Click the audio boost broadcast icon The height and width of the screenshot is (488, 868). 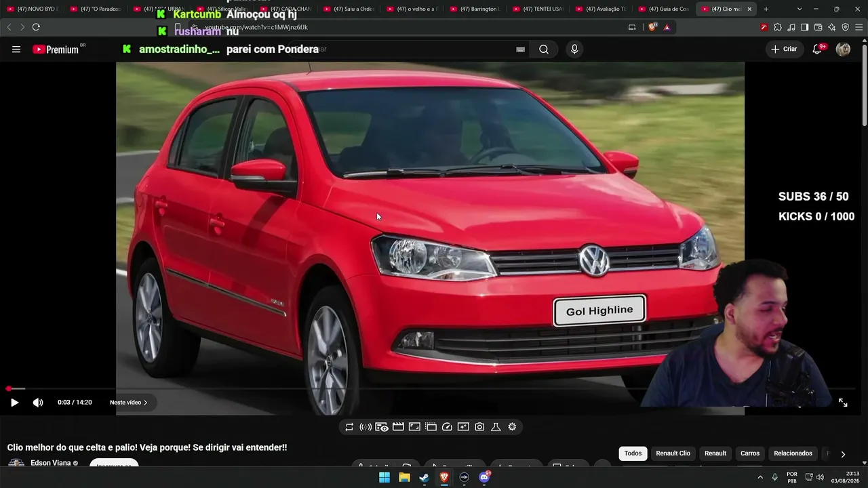click(x=366, y=427)
